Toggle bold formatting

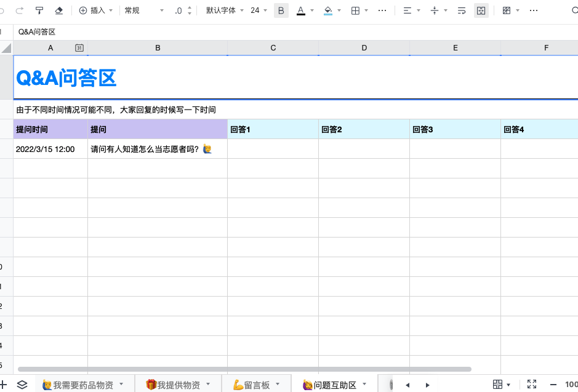(x=281, y=10)
